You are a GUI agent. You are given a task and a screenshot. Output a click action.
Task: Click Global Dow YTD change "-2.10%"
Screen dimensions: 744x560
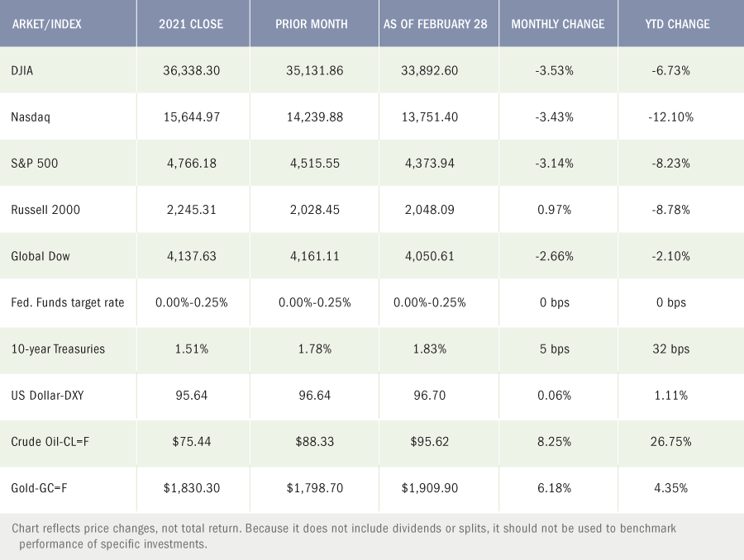(671, 256)
